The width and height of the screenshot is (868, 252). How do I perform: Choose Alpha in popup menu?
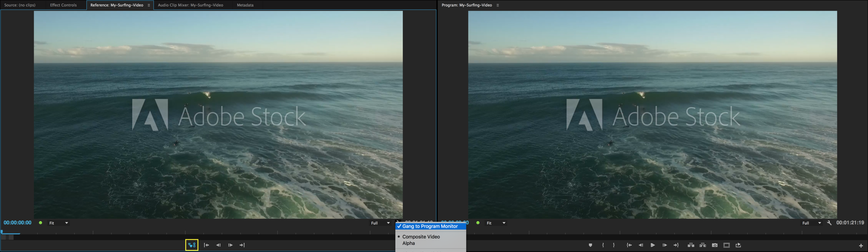pyautogui.click(x=431, y=243)
